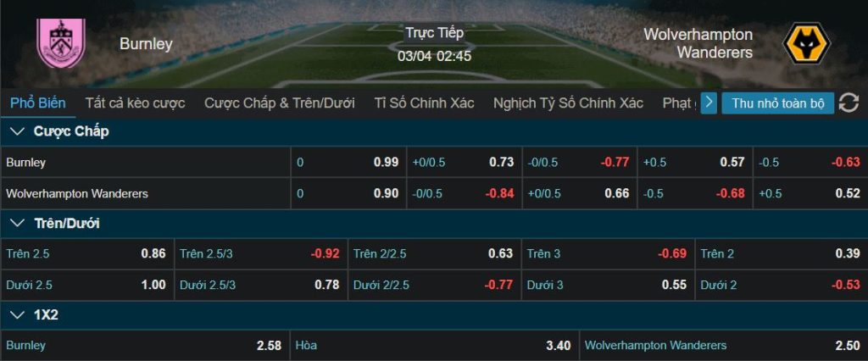
Task: Click the refresh odds icon
Action: click(849, 103)
